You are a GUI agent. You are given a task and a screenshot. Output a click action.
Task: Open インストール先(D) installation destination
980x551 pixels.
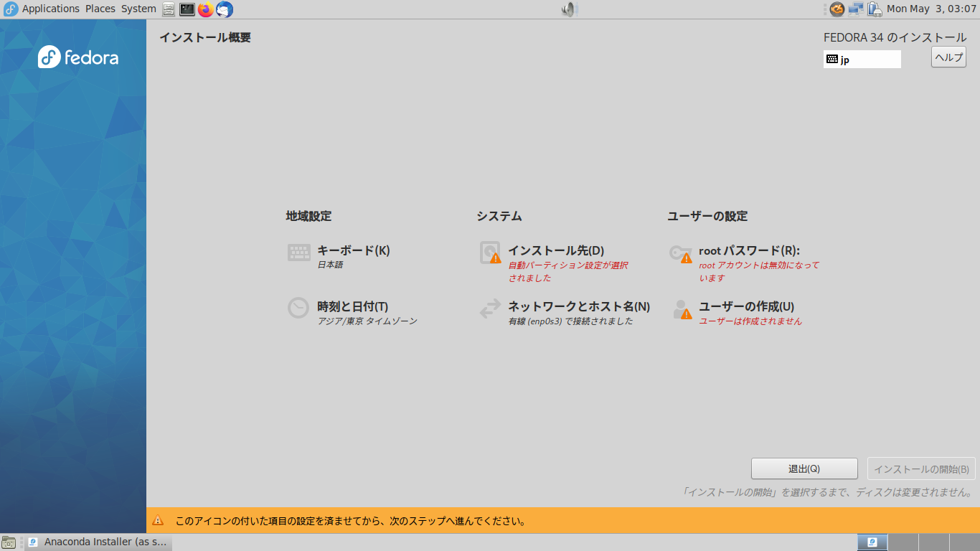[556, 250]
